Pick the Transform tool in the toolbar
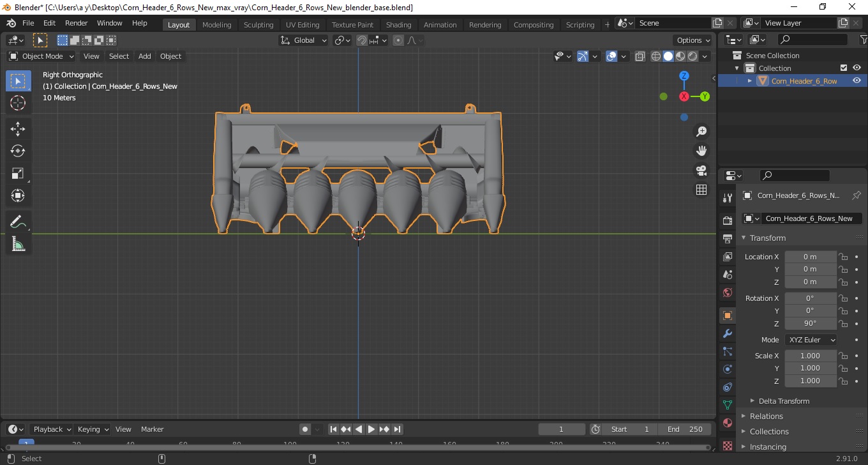This screenshot has width=868, height=465. tap(18, 195)
